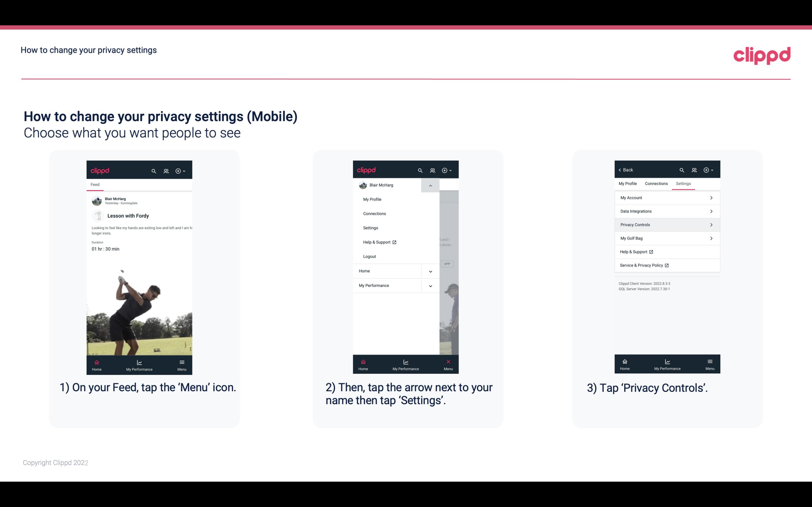Expand the Home dropdown in menu
The height and width of the screenshot is (507, 812).
pyautogui.click(x=430, y=270)
